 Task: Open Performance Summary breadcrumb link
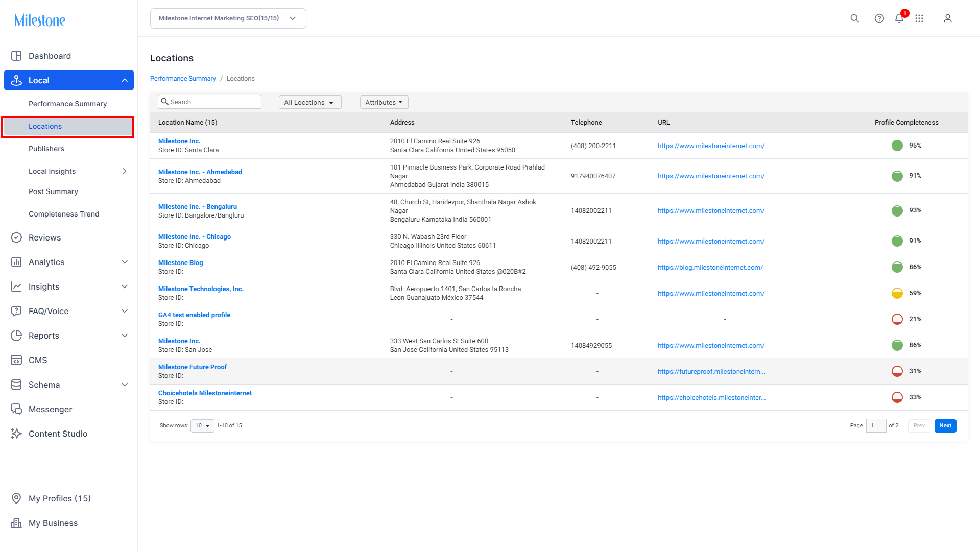[x=183, y=79]
